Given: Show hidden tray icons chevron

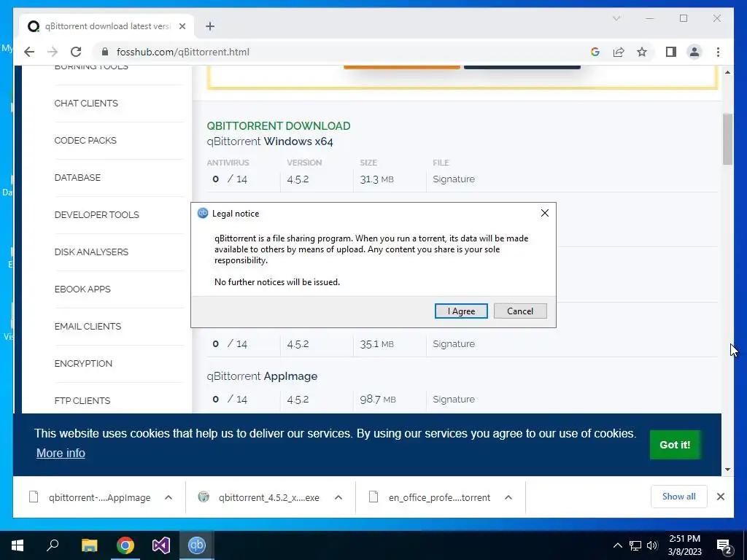Looking at the screenshot, I should tap(617, 545).
